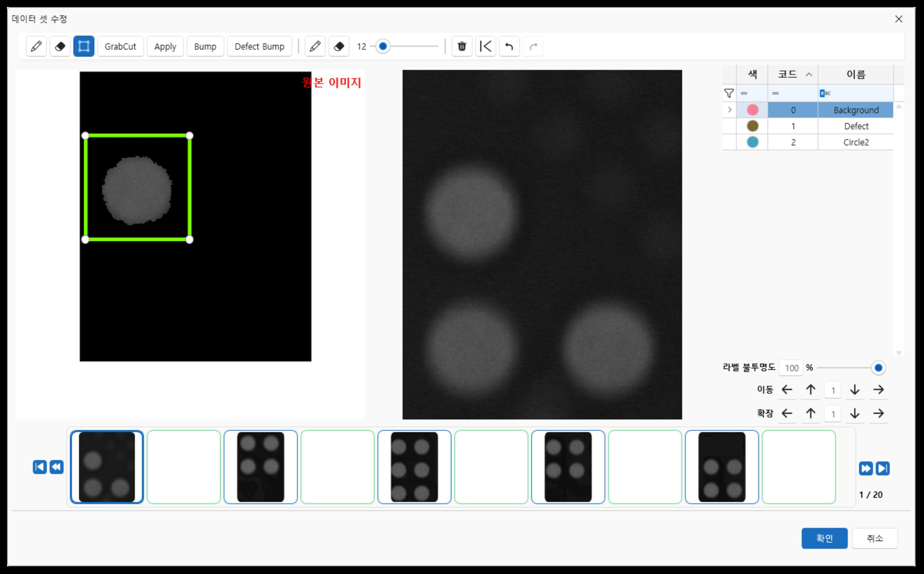Click the trash delete icon
This screenshot has height=574, width=924.
click(462, 46)
